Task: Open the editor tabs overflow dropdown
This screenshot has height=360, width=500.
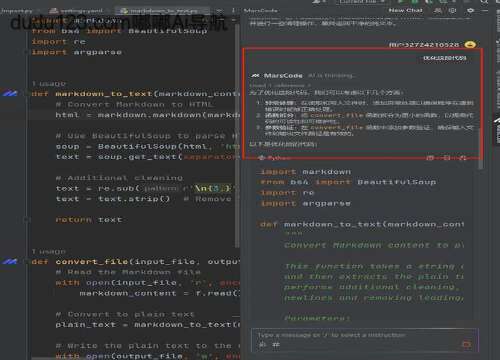Action: (219, 11)
